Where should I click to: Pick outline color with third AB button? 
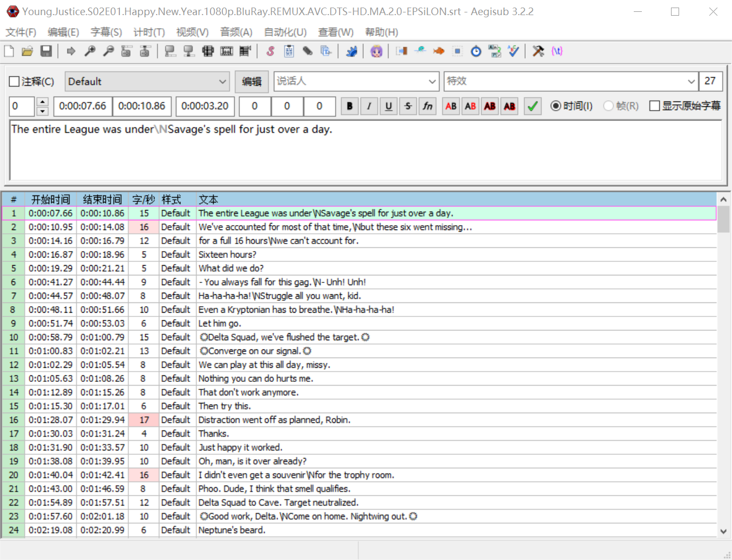(x=490, y=106)
